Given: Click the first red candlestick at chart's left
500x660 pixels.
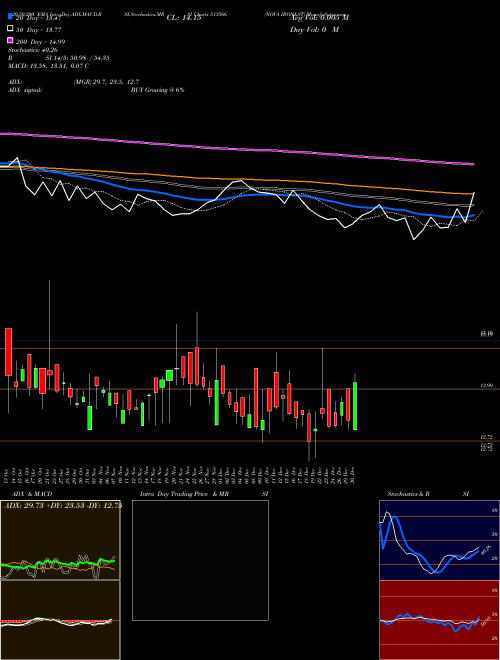Looking at the screenshot, I should click(8, 352).
